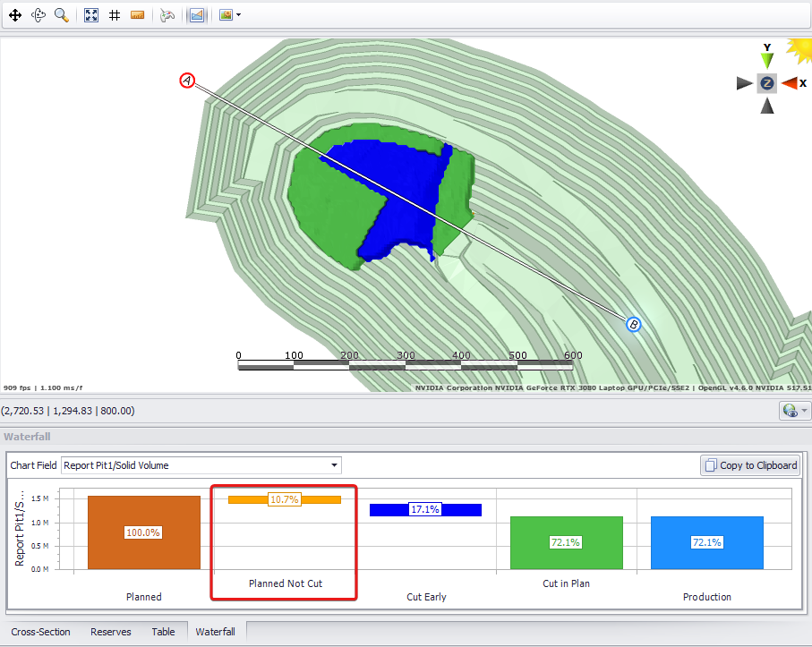Viewport: 812px width, 647px height.
Task: Open the picture export dropdown arrow
Action: coord(238,15)
